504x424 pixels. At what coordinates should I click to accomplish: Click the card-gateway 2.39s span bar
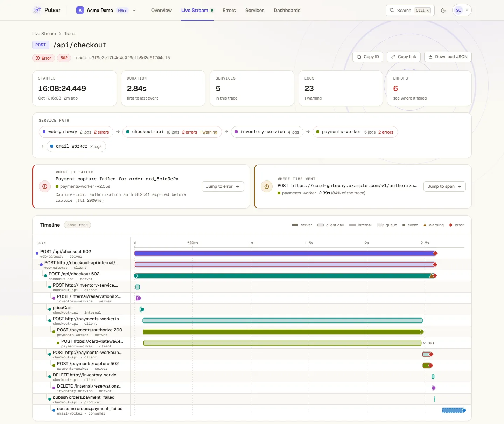click(x=282, y=343)
